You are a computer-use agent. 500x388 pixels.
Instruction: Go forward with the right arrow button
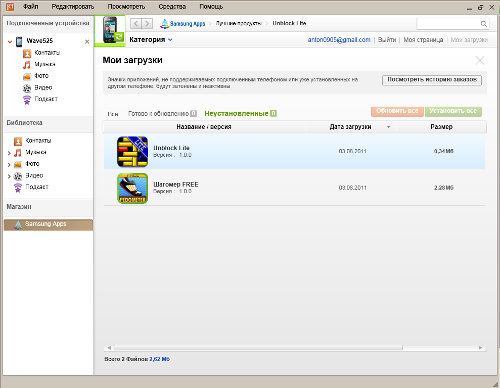(x=147, y=23)
